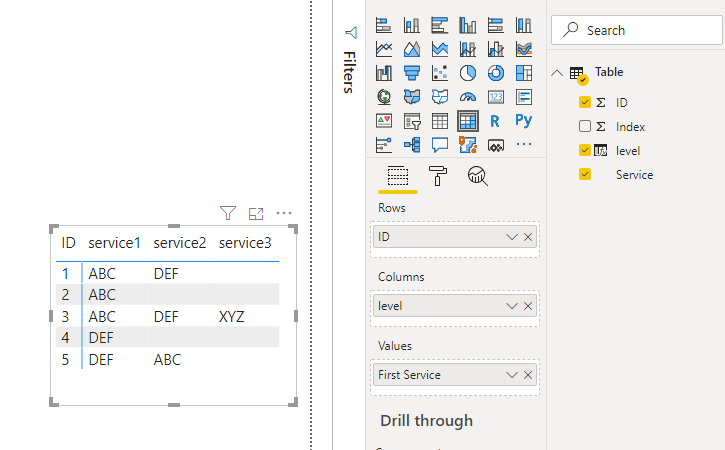Add a Q&A visual

(x=440, y=145)
